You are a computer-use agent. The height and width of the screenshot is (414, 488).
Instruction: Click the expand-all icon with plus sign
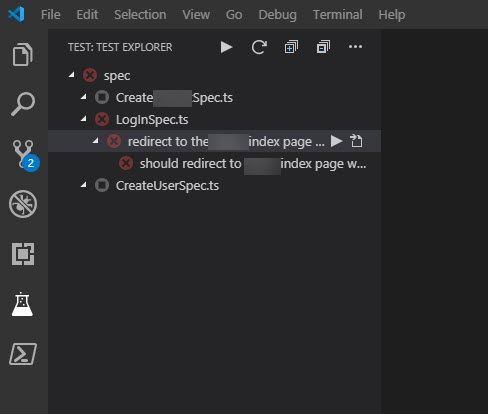(x=291, y=47)
